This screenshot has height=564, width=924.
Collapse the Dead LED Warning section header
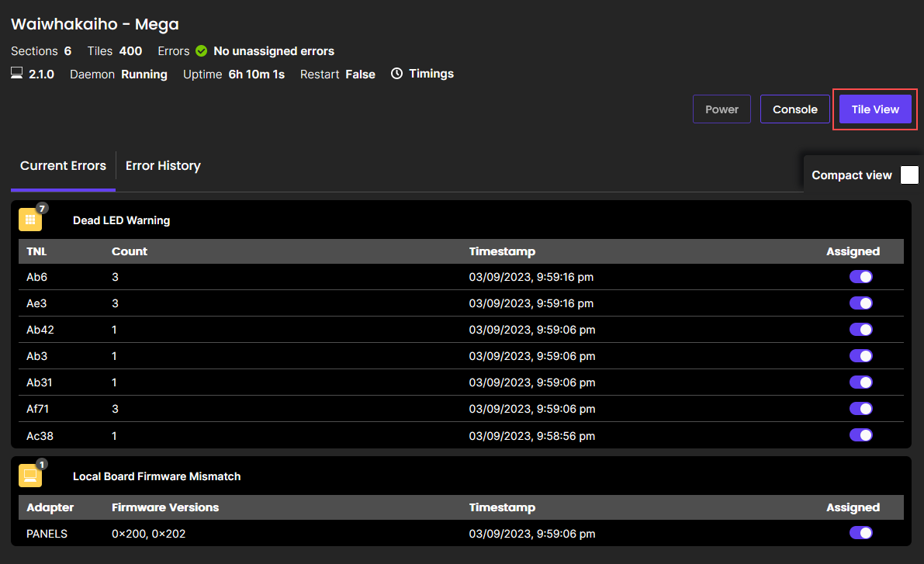[x=121, y=220]
